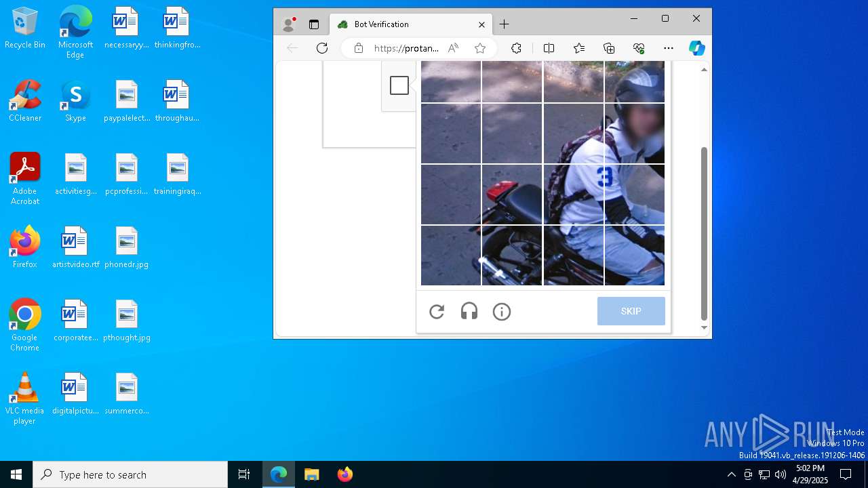Open the CCleaner desktop shortcut
Screen dimensions: 868x488
(x=25, y=101)
